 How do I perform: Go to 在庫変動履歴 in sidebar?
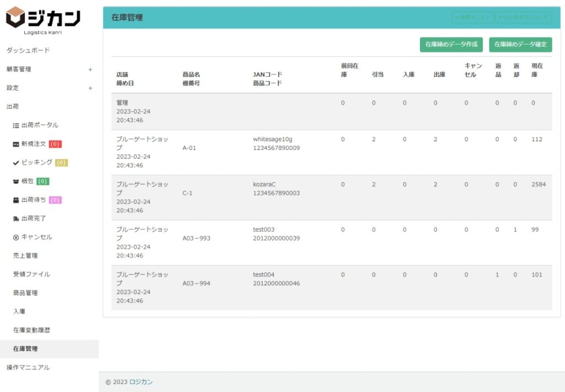pyautogui.click(x=32, y=330)
